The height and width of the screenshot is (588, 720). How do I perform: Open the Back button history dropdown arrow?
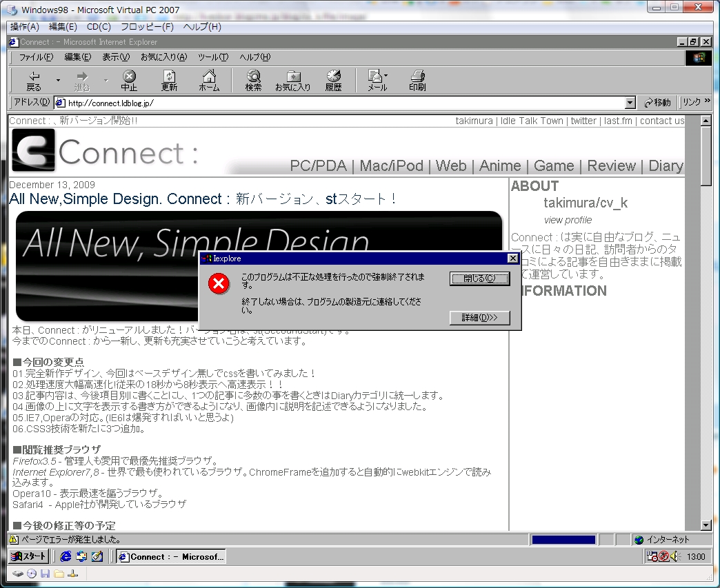pyautogui.click(x=58, y=81)
